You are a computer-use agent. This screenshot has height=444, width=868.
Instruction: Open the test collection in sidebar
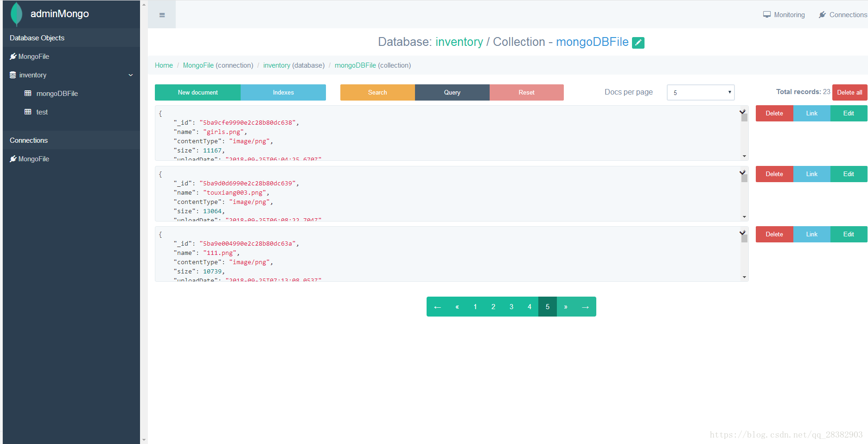pyautogui.click(x=42, y=112)
